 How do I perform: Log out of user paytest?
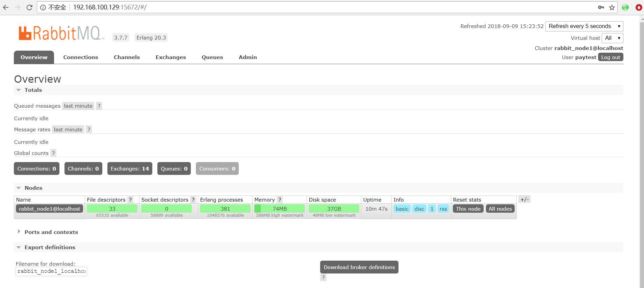point(611,57)
